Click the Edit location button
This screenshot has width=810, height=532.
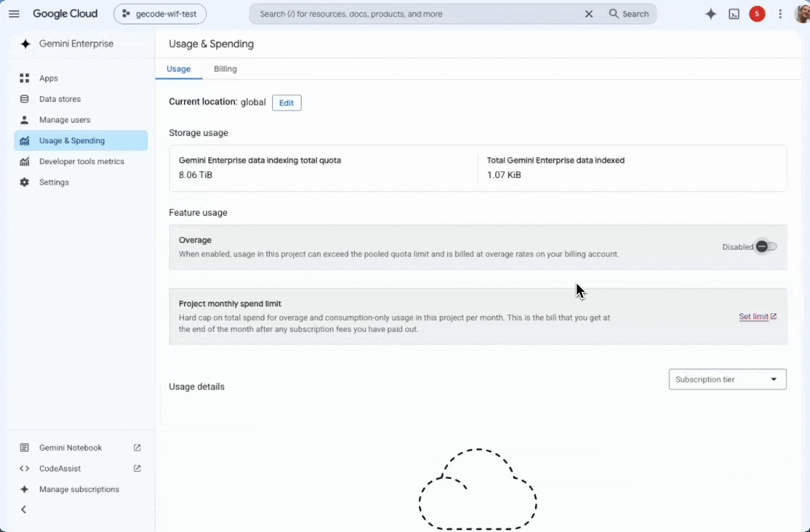pos(287,103)
